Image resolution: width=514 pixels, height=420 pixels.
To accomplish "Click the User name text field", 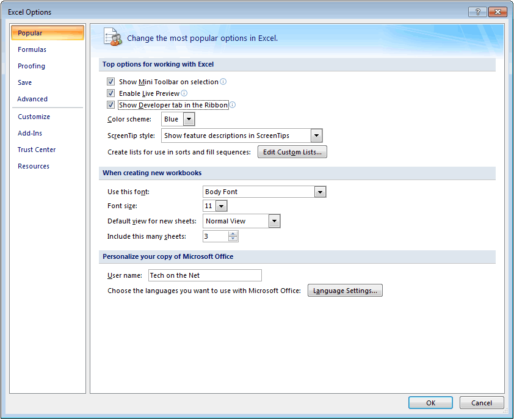I will click(x=205, y=275).
